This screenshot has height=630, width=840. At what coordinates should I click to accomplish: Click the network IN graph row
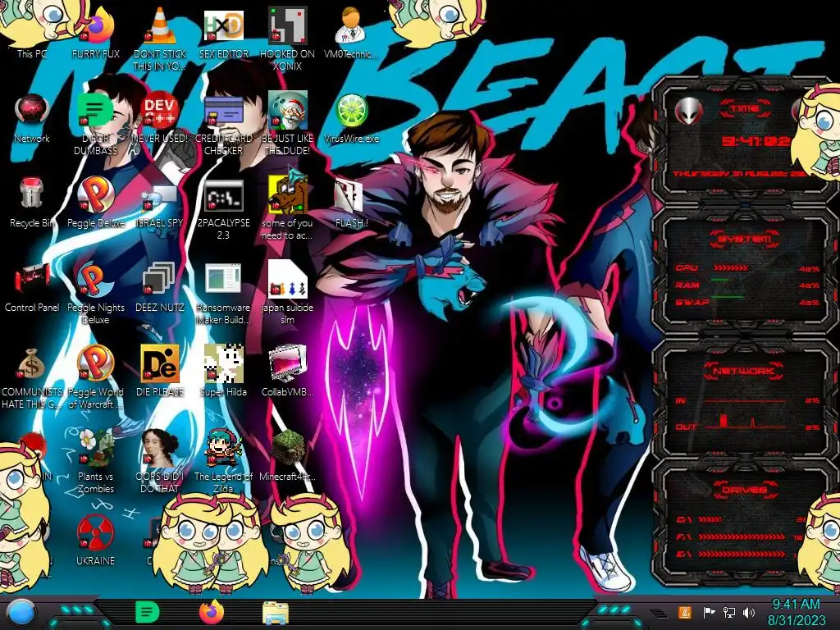746,400
